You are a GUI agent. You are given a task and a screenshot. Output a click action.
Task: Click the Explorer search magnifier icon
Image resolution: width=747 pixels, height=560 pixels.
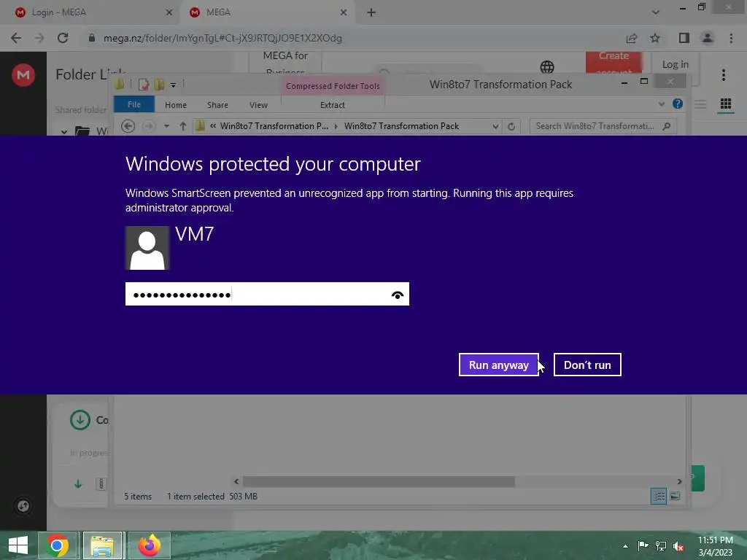click(667, 126)
